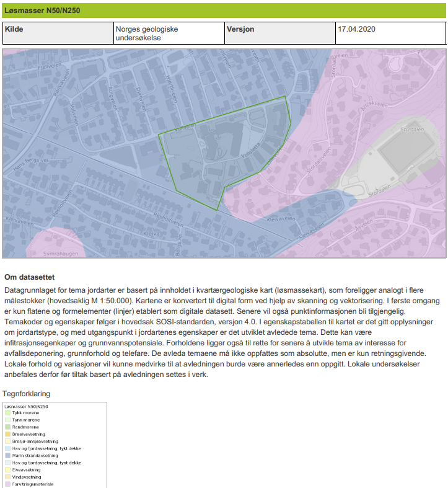Click the Bresjø-innsjøavsetning legend entry
Screen dimensions: 448x488
(x=35, y=441)
